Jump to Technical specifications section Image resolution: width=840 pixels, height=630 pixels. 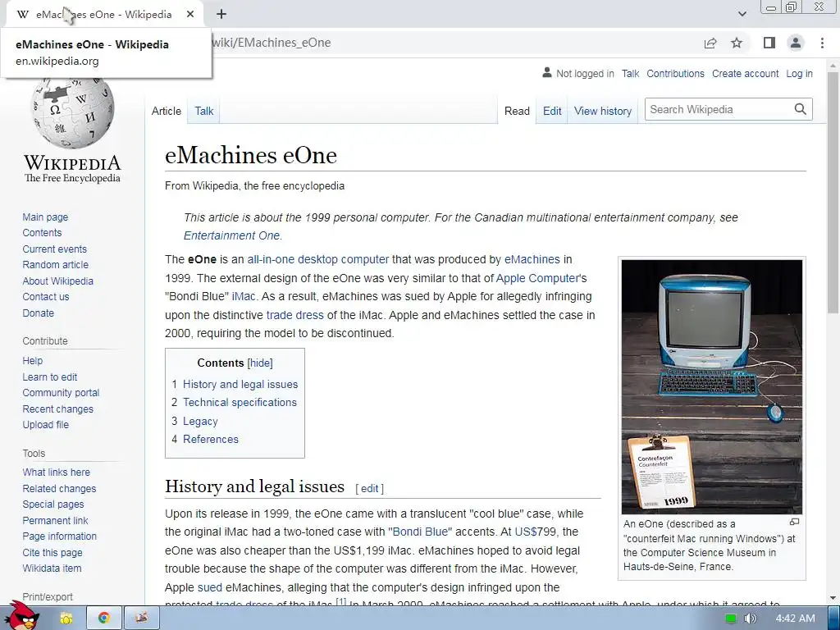coord(240,402)
